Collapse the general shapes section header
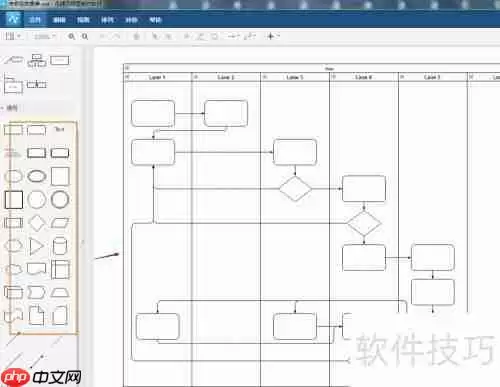The height and width of the screenshot is (387, 500). (x=12, y=108)
